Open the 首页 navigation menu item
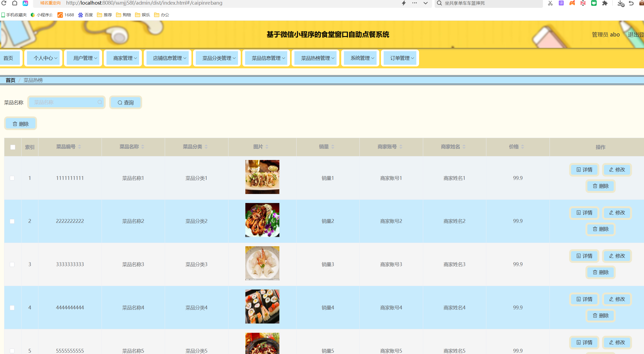Image resolution: width=644 pixels, height=354 pixels. [9, 58]
